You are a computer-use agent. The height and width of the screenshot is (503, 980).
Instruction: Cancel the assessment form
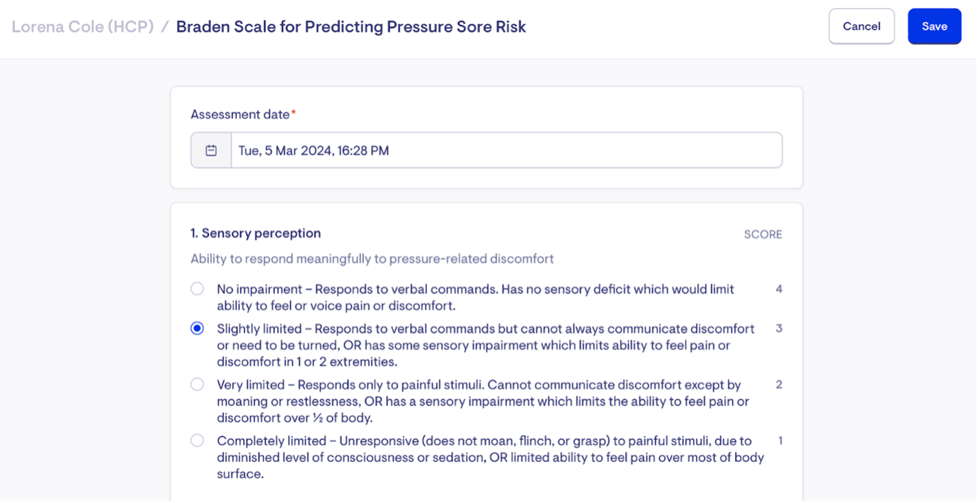(861, 26)
